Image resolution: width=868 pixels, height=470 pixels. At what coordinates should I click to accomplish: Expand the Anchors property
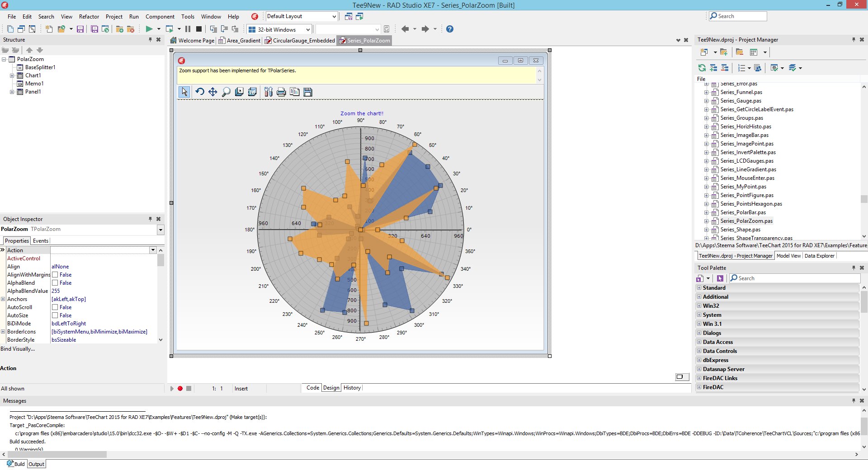3,299
